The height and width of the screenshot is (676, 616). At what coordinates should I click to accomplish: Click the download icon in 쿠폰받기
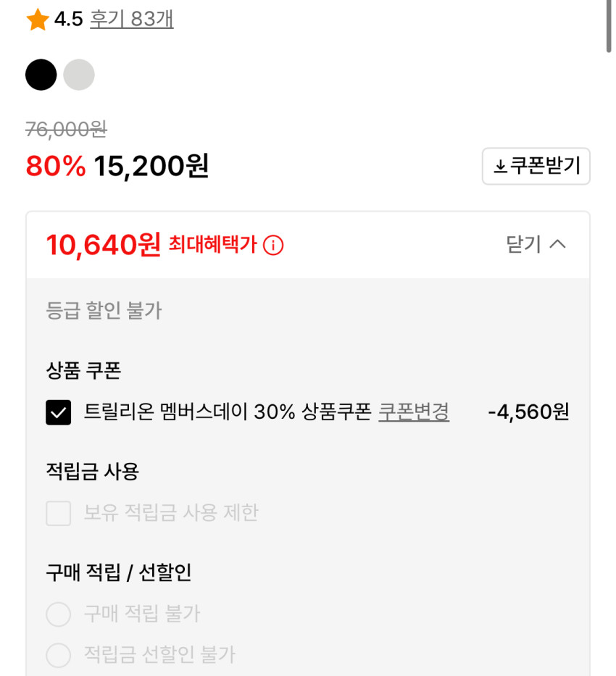(499, 167)
